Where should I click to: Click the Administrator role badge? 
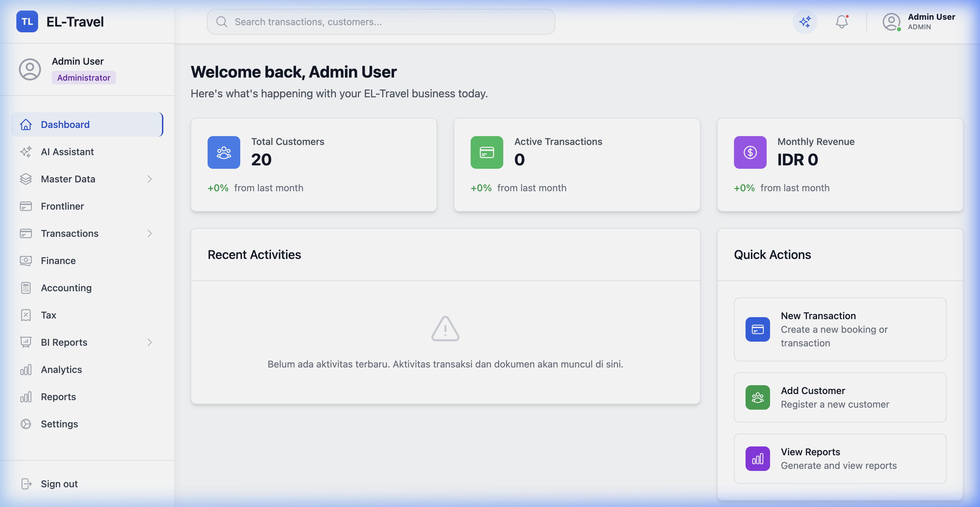(x=84, y=78)
